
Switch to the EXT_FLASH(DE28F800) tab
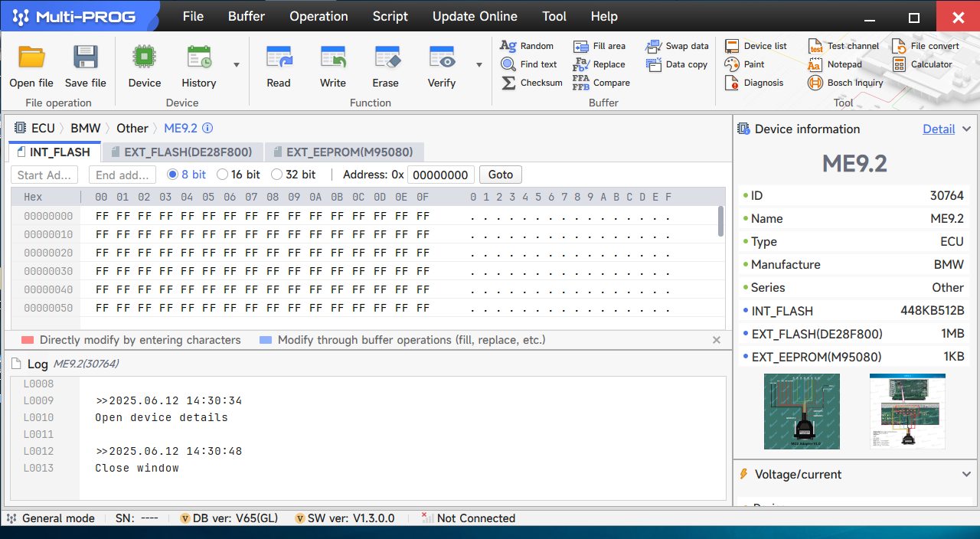[182, 152]
